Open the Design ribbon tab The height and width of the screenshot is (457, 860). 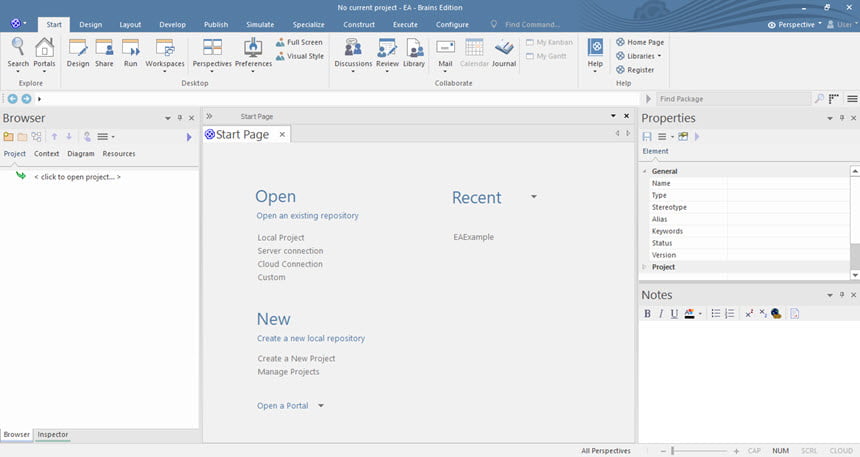(90, 25)
